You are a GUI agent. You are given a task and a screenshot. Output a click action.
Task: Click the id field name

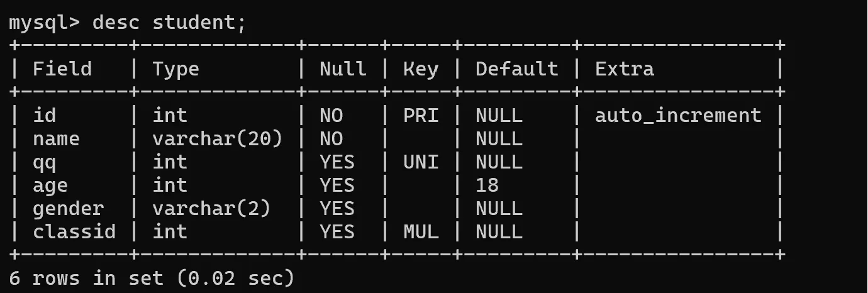pyautogui.click(x=45, y=116)
